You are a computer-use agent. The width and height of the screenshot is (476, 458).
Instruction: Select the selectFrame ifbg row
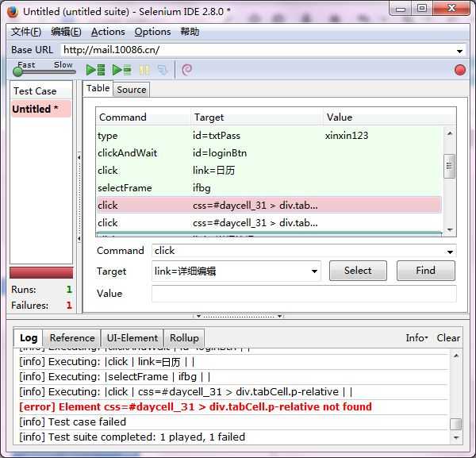(269, 188)
